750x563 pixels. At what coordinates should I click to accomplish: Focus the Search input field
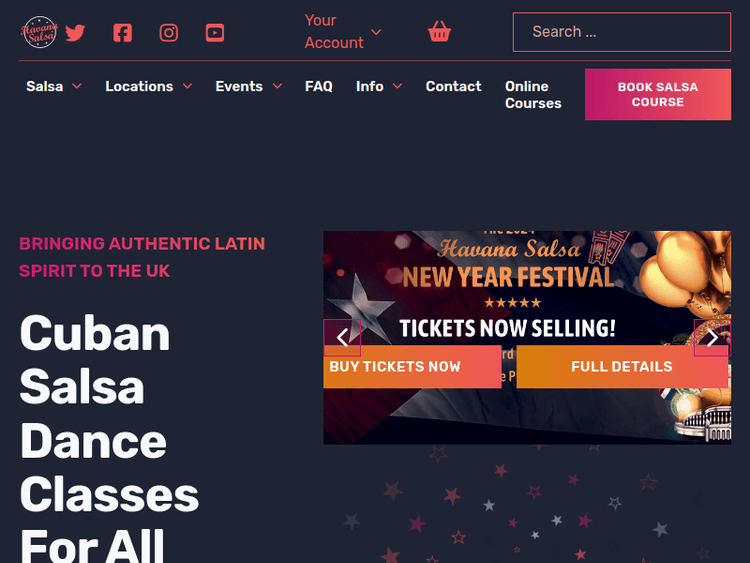(x=621, y=32)
